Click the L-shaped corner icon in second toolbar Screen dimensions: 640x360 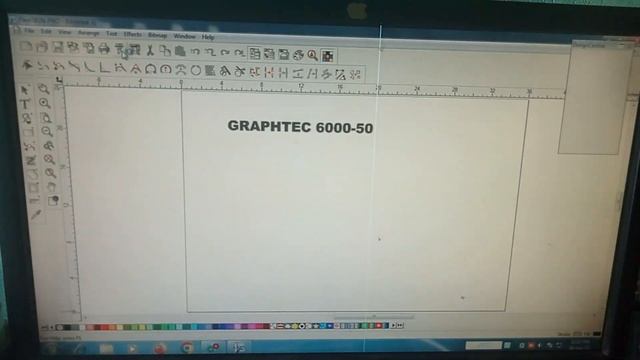pos(104,68)
